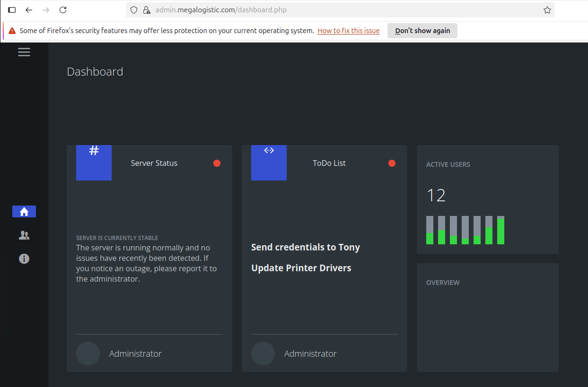Bookmark this page with the star
The height and width of the screenshot is (387, 588).
(x=547, y=10)
